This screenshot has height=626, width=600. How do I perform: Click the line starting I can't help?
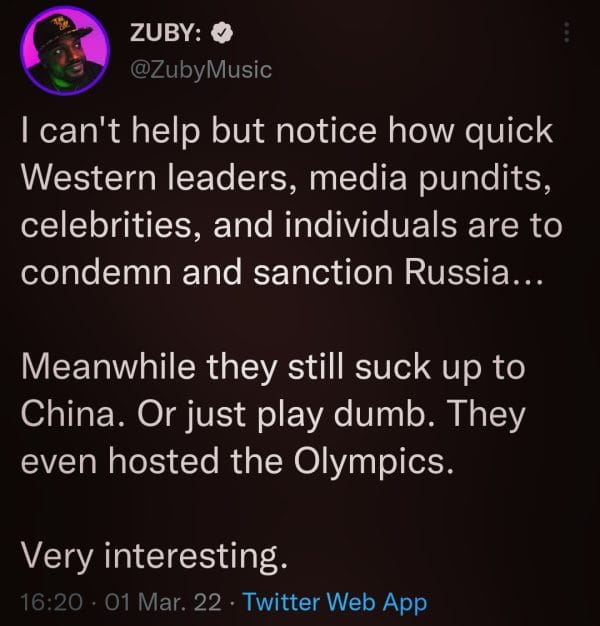point(287,131)
